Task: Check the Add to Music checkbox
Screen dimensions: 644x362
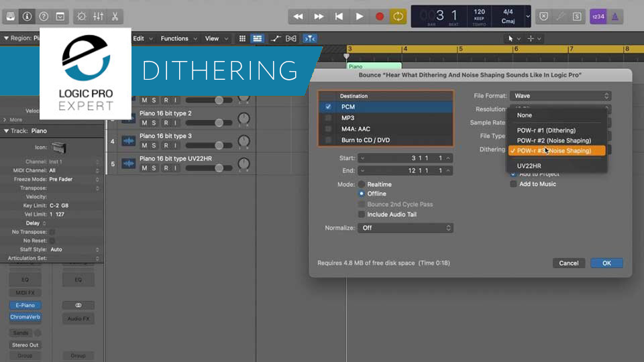Action: [x=513, y=184]
